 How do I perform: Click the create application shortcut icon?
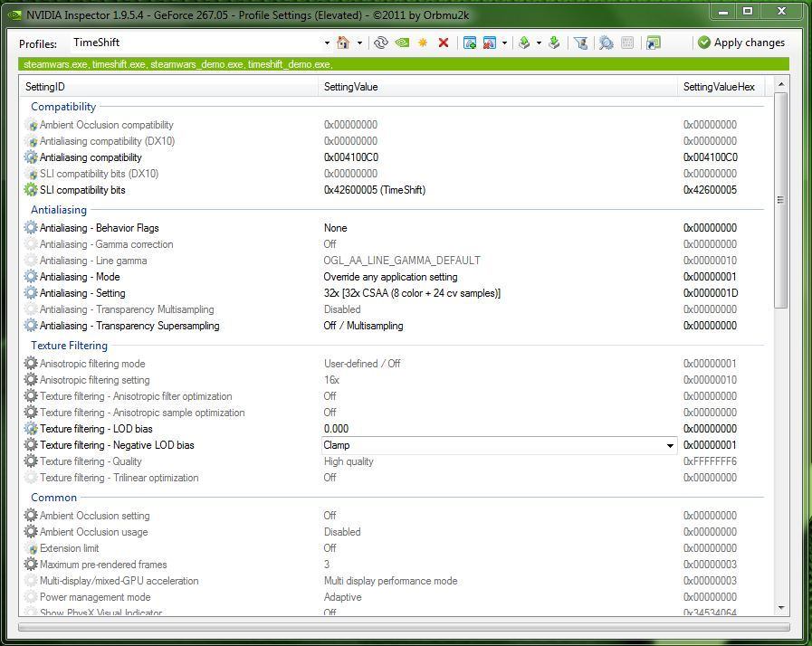654,43
